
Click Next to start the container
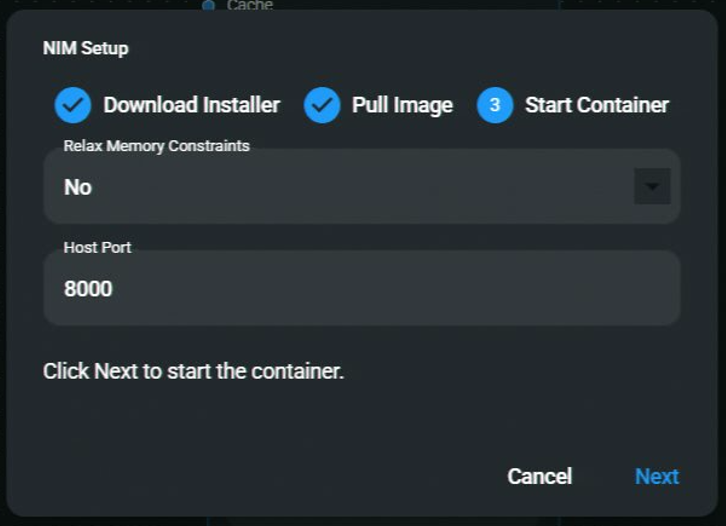click(x=656, y=476)
